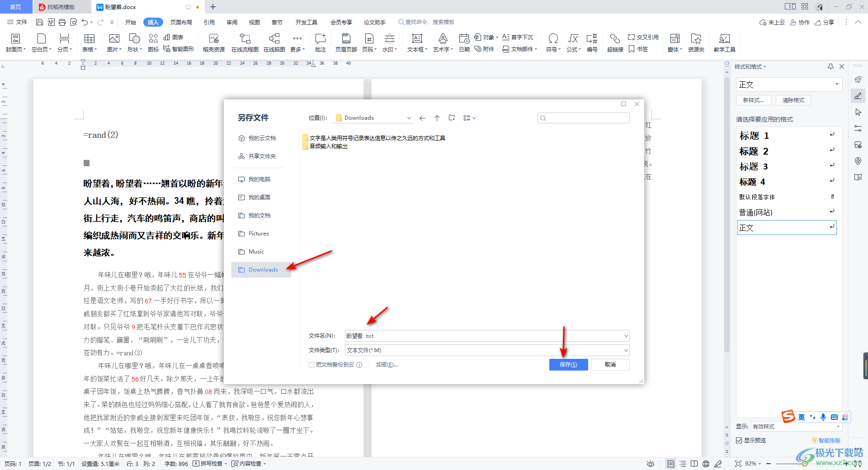Toggle the 显示预览 checkbox
The width and height of the screenshot is (868, 470).
coord(739,440)
